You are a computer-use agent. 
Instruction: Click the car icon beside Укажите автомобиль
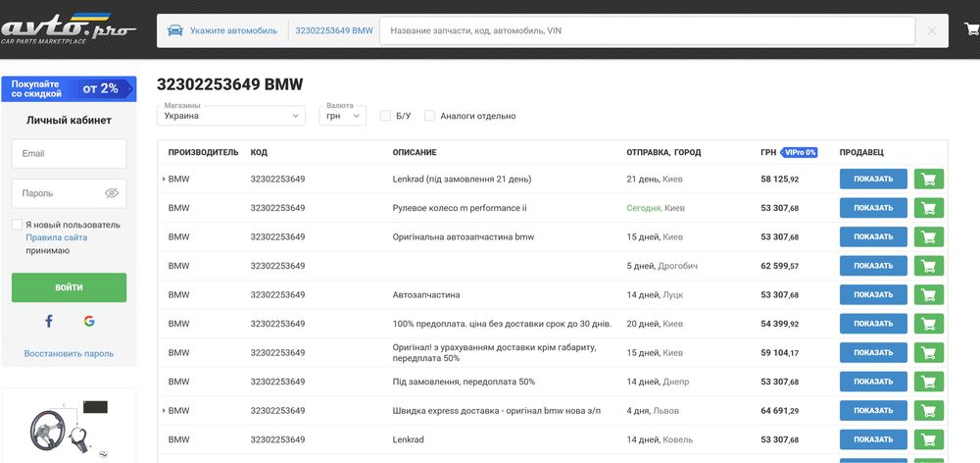point(175,30)
